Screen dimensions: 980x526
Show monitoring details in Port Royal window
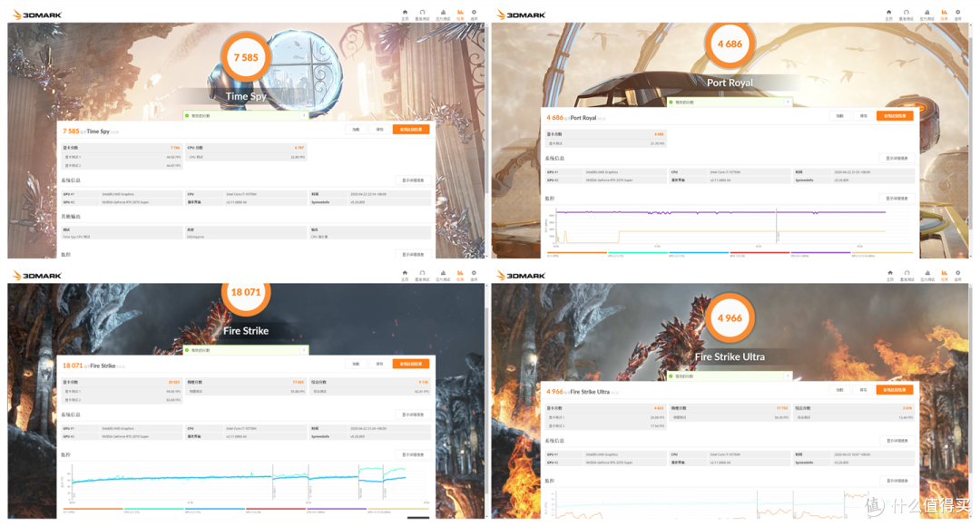897,198
